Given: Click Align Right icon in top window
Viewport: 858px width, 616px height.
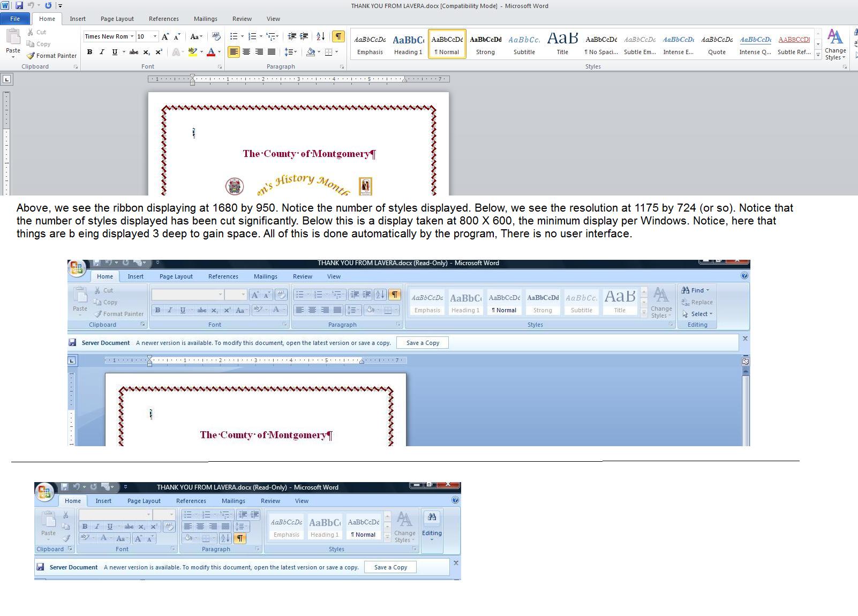Looking at the screenshot, I should [259, 52].
